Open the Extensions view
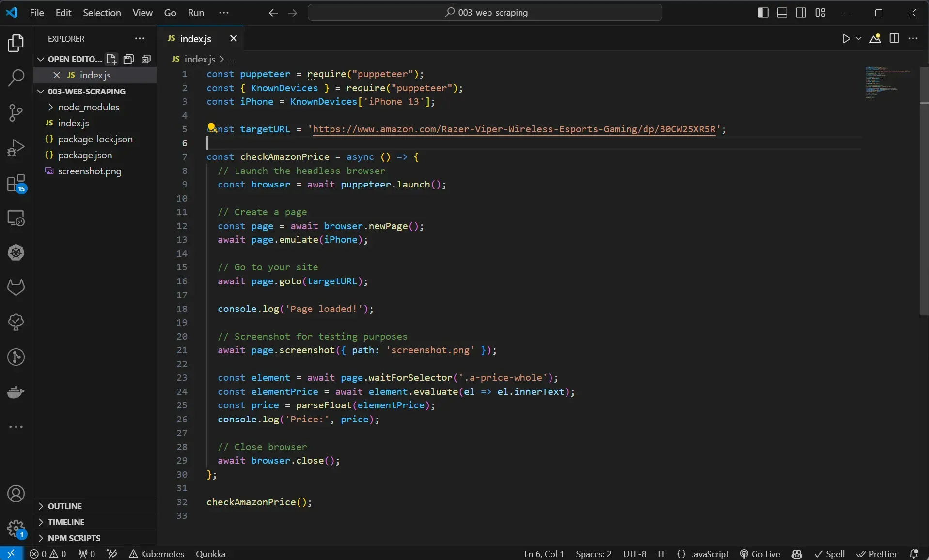This screenshot has width=929, height=560. (16, 184)
